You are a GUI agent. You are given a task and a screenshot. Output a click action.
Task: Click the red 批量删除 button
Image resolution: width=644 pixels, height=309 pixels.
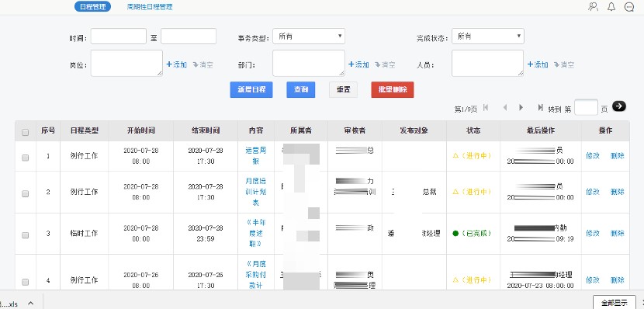tap(393, 89)
